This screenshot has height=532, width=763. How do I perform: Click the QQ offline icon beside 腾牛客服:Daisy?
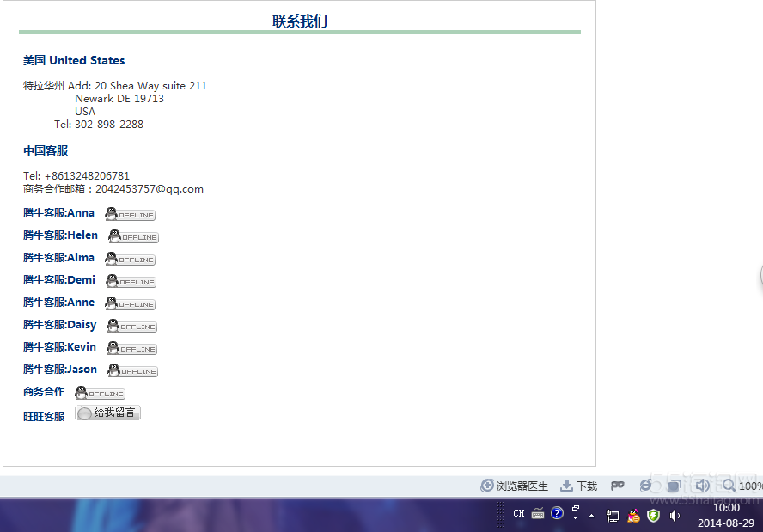point(131,326)
